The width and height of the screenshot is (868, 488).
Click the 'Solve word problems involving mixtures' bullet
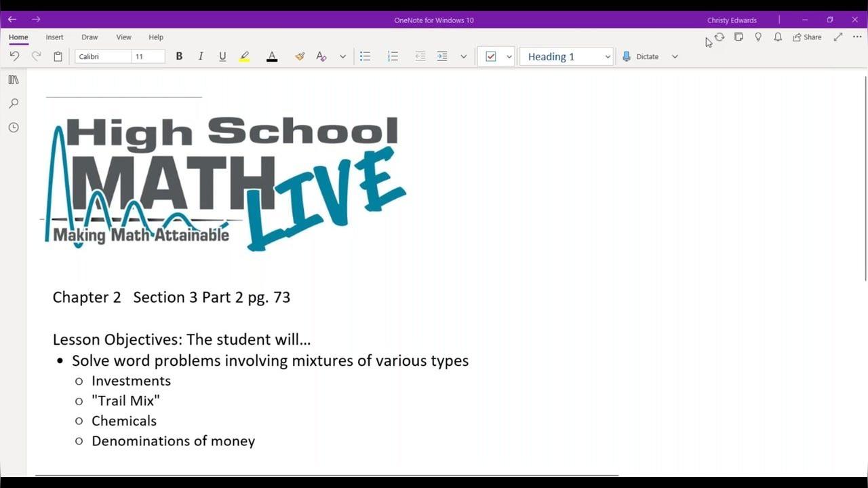pyautogui.click(x=271, y=360)
